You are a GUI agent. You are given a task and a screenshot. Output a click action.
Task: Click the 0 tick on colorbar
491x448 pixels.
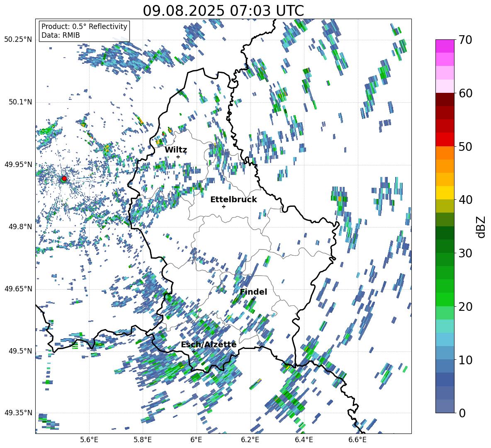tap(462, 413)
